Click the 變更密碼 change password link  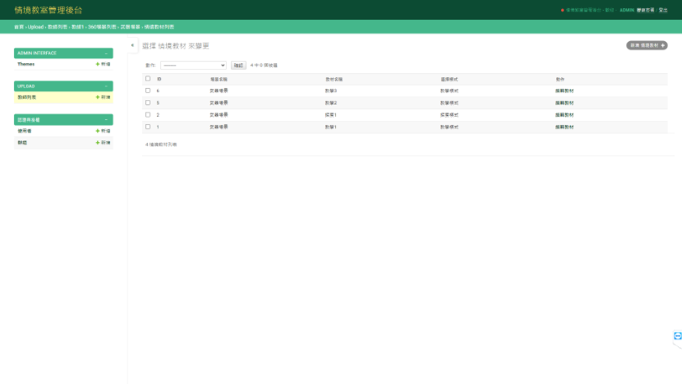coord(645,10)
